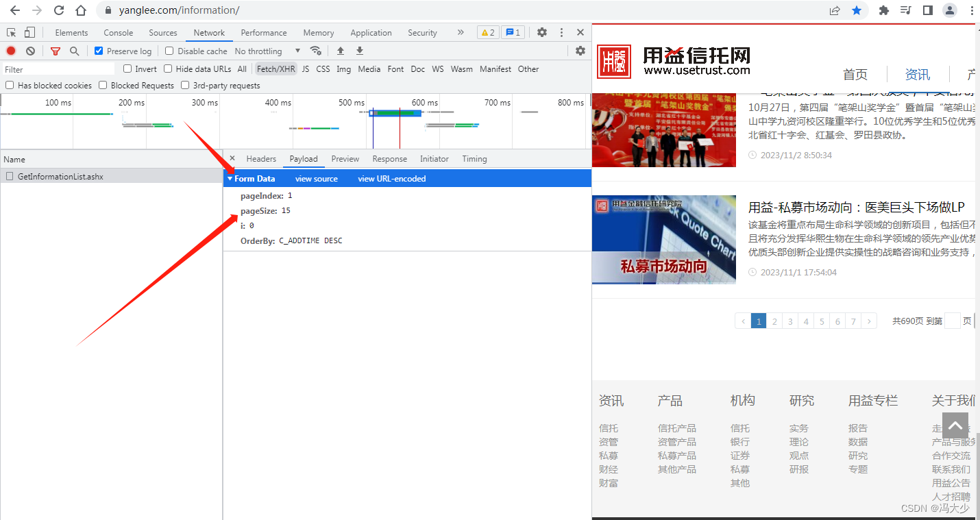The width and height of the screenshot is (980, 520).
Task: Open the user profile avatar icon
Action: point(949,10)
